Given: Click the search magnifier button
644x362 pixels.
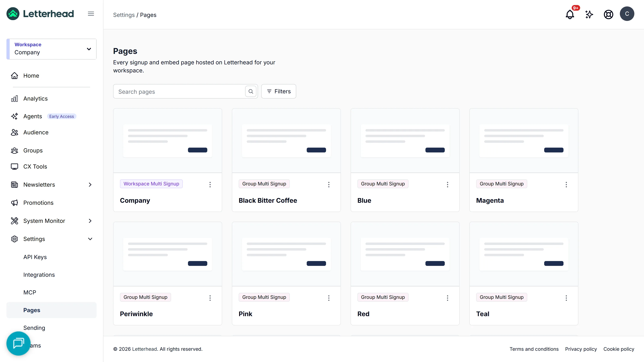Looking at the screenshot, I should [251, 92].
